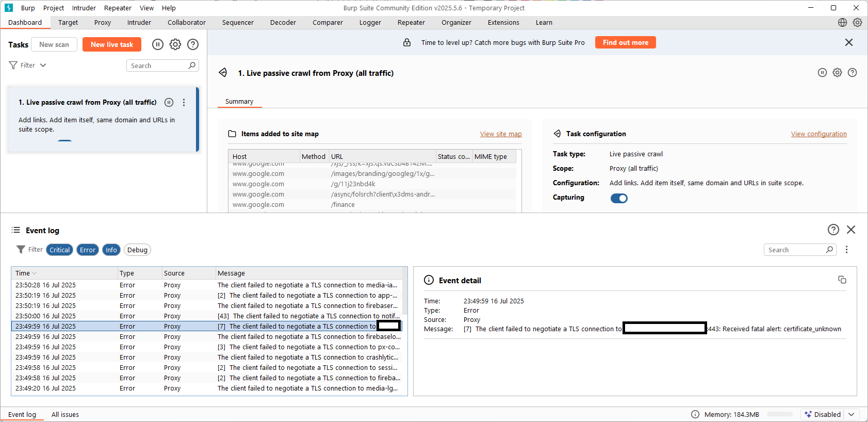Screen dimensions: 868x422
Task: Click magnifier icon in Tasks search box
Action: click(192, 66)
